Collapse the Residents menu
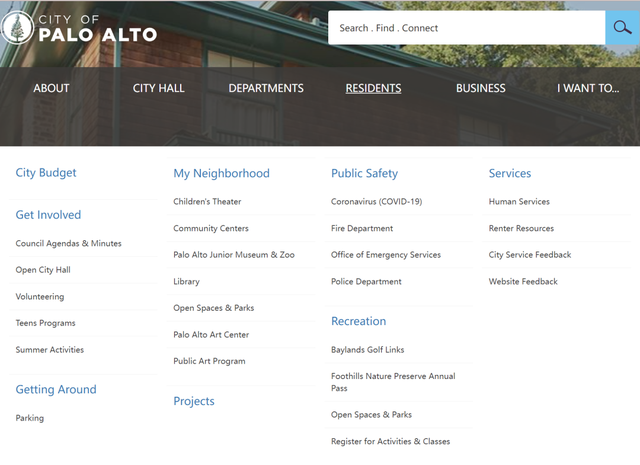 [373, 88]
